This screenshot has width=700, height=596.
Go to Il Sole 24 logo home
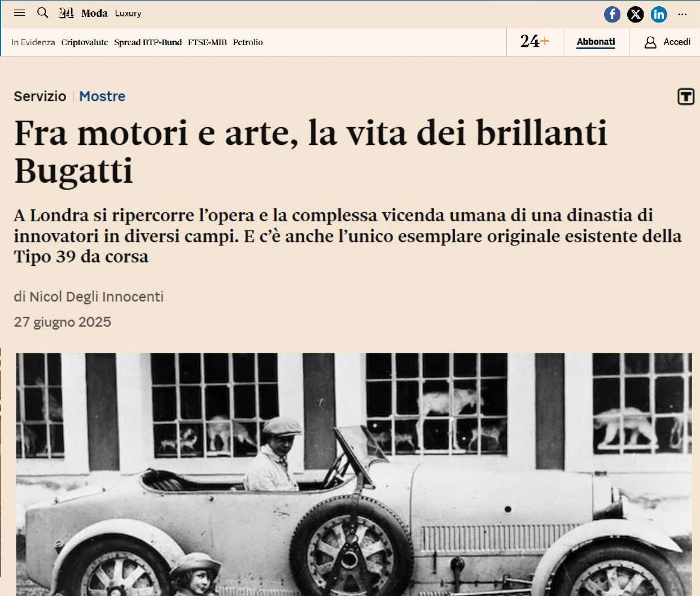(x=66, y=12)
